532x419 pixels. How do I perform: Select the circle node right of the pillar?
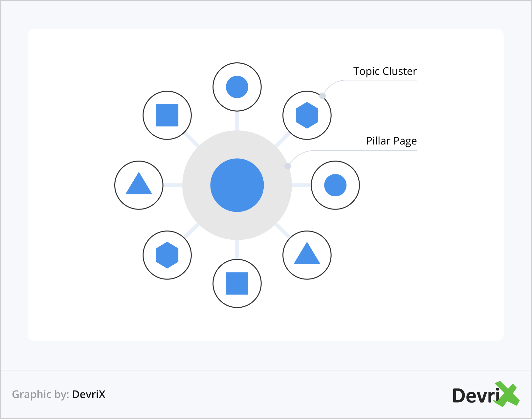click(x=335, y=185)
